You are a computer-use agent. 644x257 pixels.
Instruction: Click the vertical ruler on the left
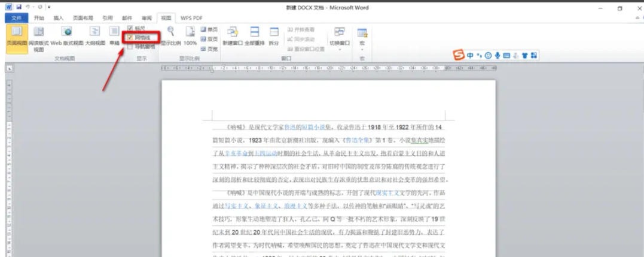[9, 168]
